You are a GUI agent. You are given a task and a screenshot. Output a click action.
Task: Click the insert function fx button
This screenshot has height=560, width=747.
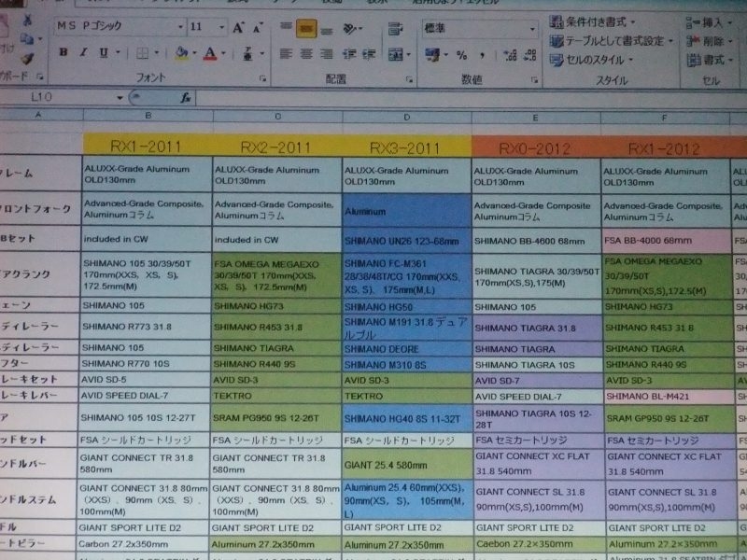186,98
